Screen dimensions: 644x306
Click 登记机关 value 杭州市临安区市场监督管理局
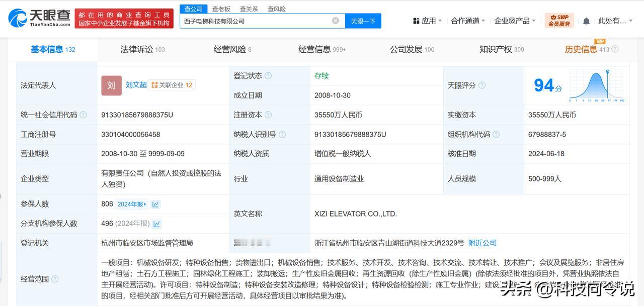click(147, 243)
